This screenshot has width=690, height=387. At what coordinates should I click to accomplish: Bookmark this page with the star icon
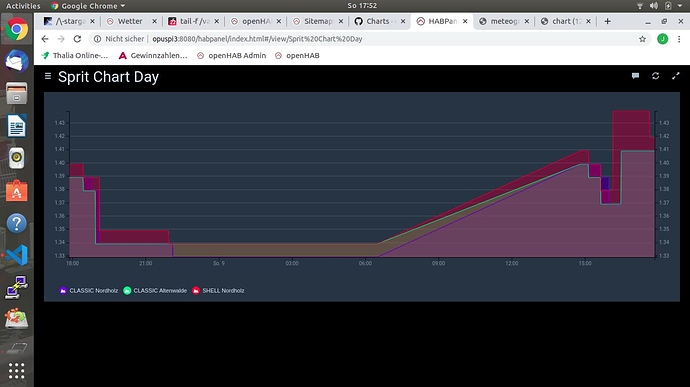(642, 39)
